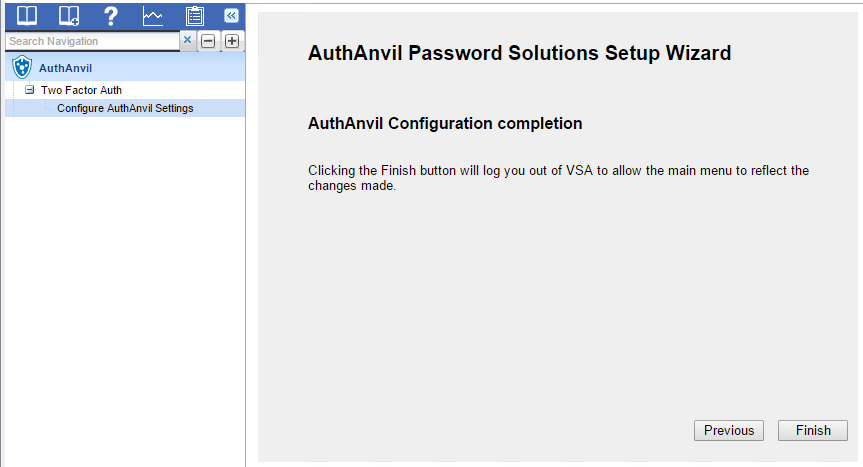The image size is (863, 467).
Task: Click the paragraph about logging out of VSA
Action: click(x=558, y=178)
